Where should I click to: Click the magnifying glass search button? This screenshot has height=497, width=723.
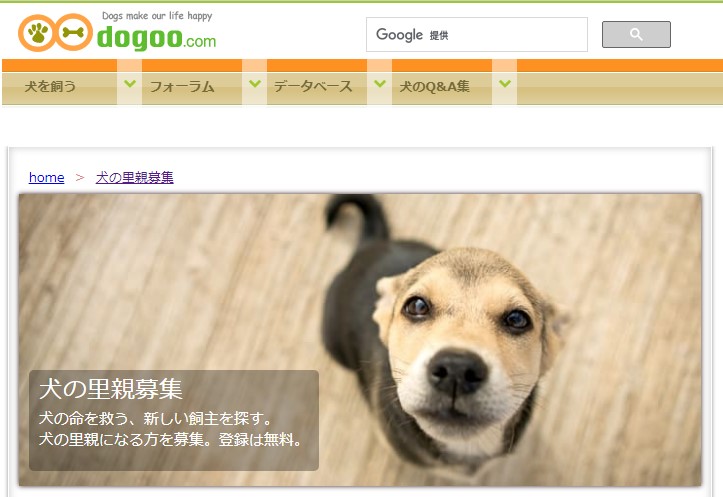(x=636, y=35)
